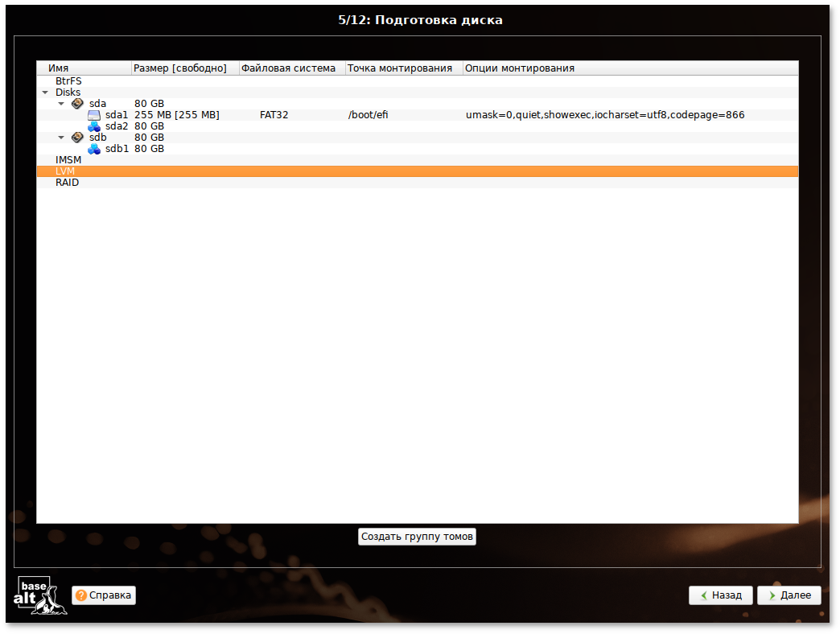The image size is (840, 634).
Task: Click the sdb hard disk icon
Action: point(77,138)
